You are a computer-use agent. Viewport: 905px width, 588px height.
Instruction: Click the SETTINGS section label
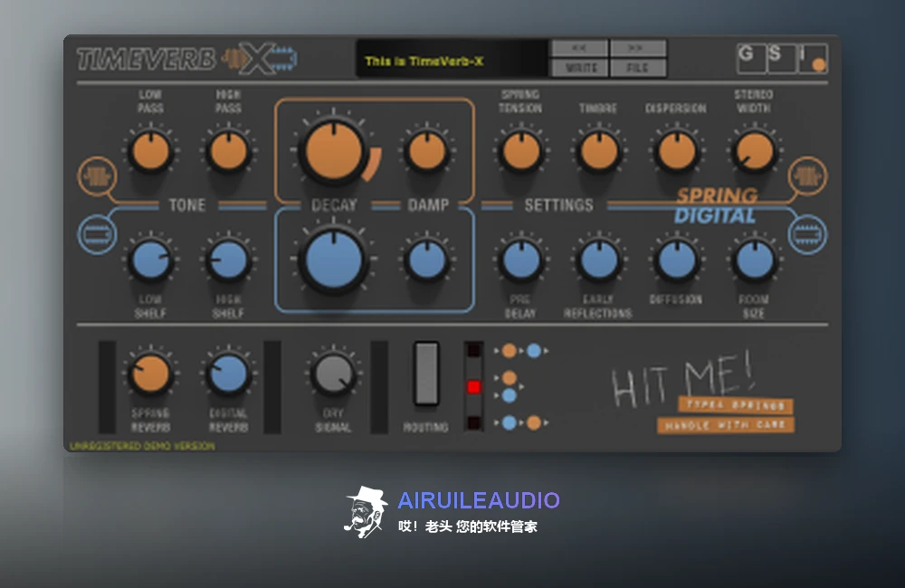click(x=558, y=204)
